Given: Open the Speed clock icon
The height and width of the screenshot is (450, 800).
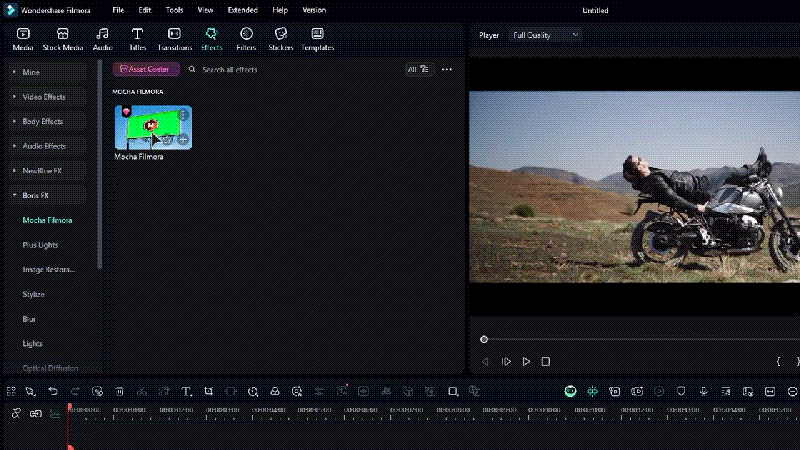Looking at the screenshot, I should click(x=253, y=391).
